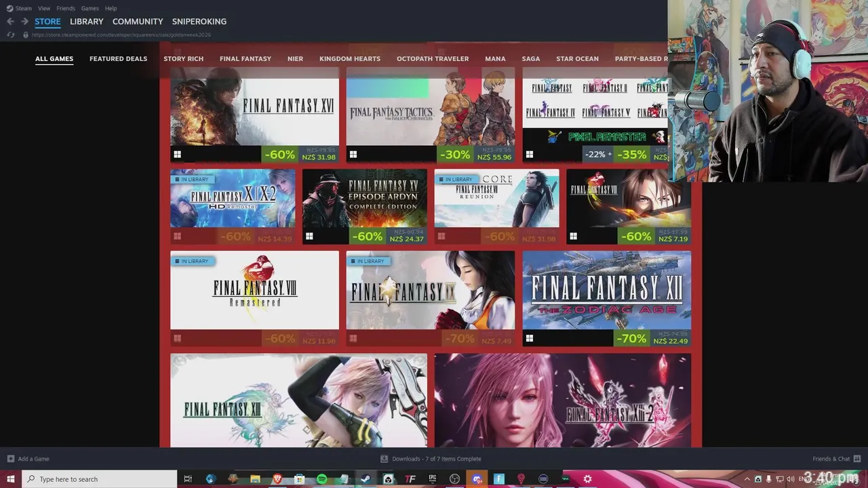The width and height of the screenshot is (868, 488).
Task: Open the View menu
Action: [44, 8]
